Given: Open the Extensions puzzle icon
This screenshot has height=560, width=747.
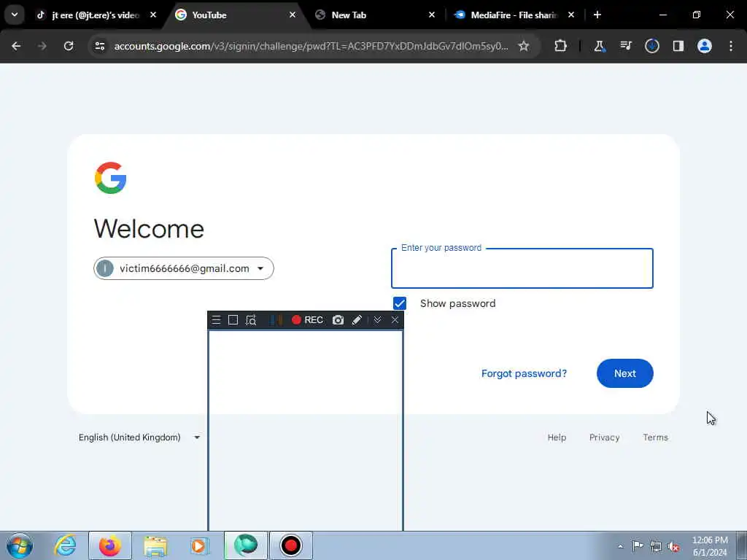Looking at the screenshot, I should (x=561, y=46).
